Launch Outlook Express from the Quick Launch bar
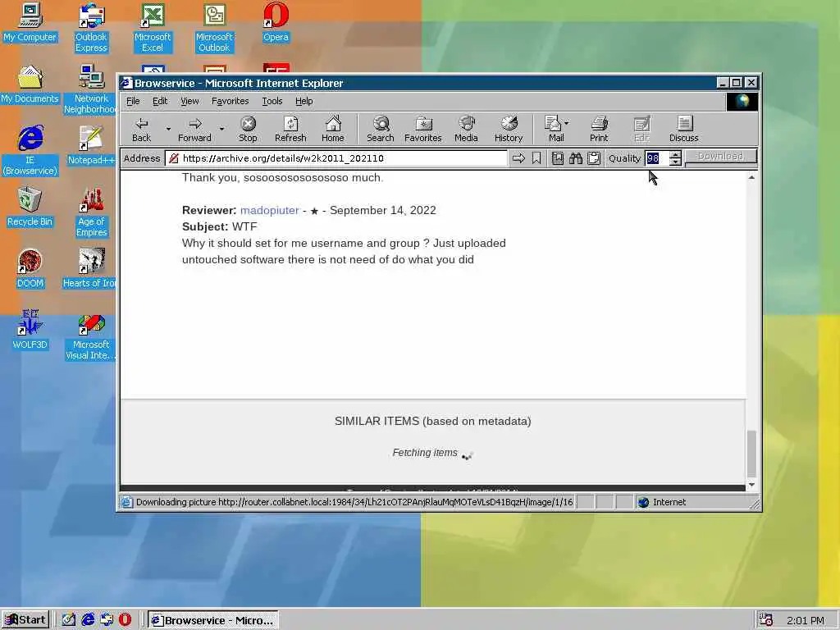840x630 pixels. tap(107, 620)
